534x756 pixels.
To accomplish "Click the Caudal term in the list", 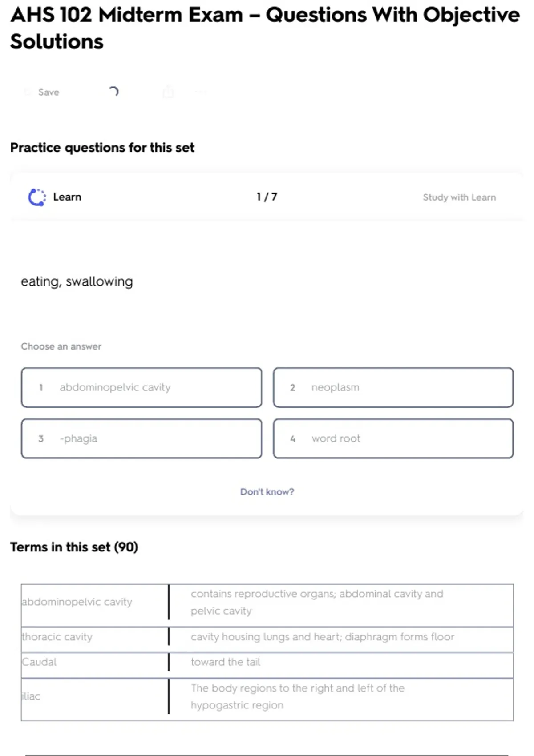I will (x=39, y=662).
